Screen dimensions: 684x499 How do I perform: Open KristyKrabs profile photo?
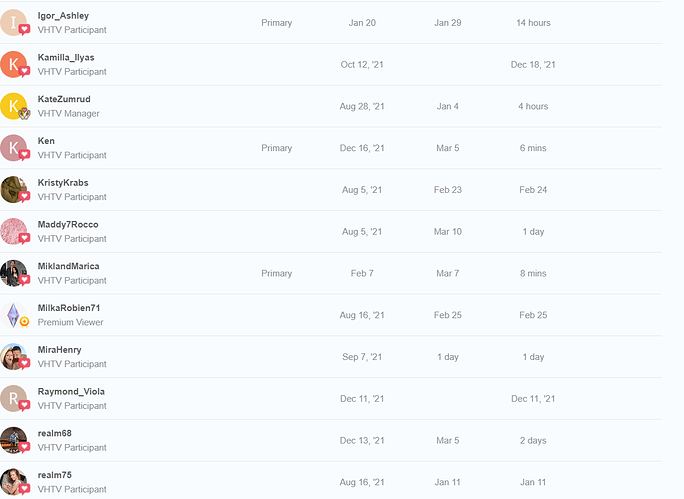tap(14, 190)
